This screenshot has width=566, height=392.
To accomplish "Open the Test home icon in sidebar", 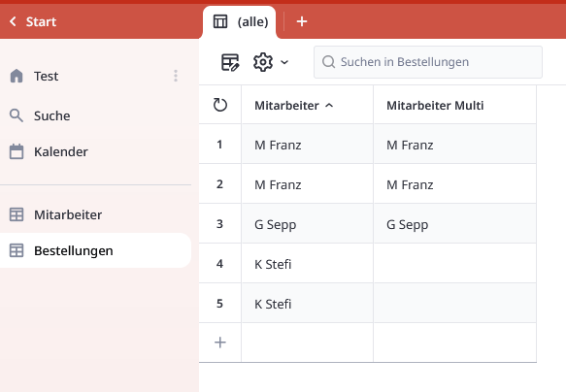I will point(17,76).
